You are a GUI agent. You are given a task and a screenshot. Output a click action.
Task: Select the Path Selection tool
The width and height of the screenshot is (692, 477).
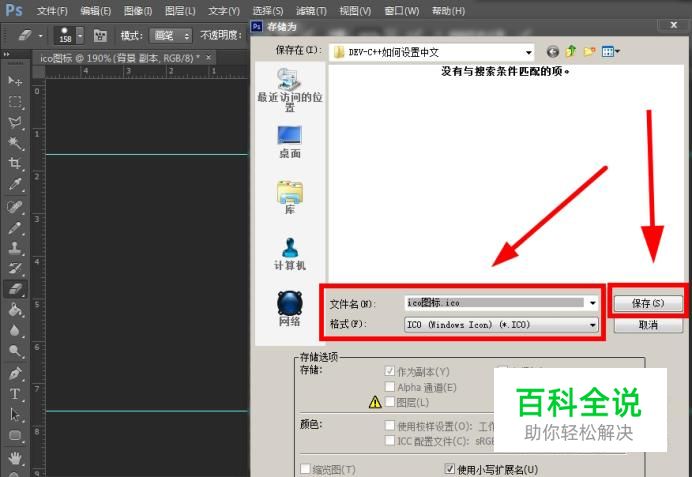click(15, 415)
